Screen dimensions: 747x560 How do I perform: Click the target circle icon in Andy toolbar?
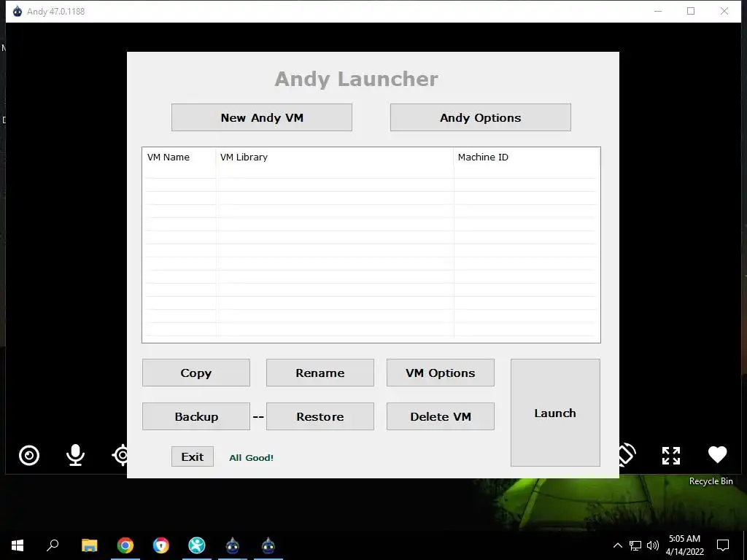point(29,455)
